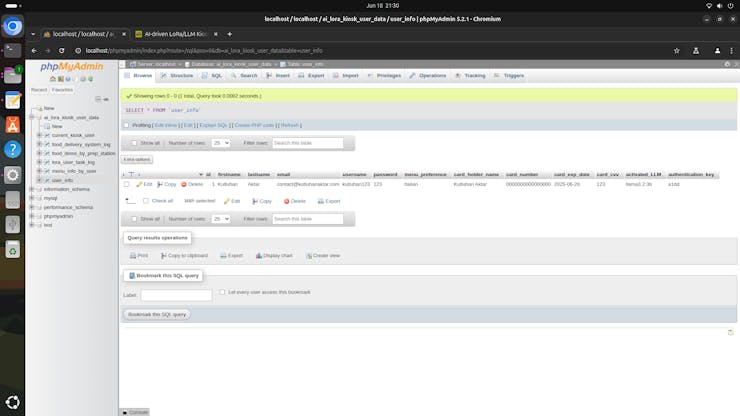
Task: Click the Edit inline link
Action: pyautogui.click(x=166, y=125)
